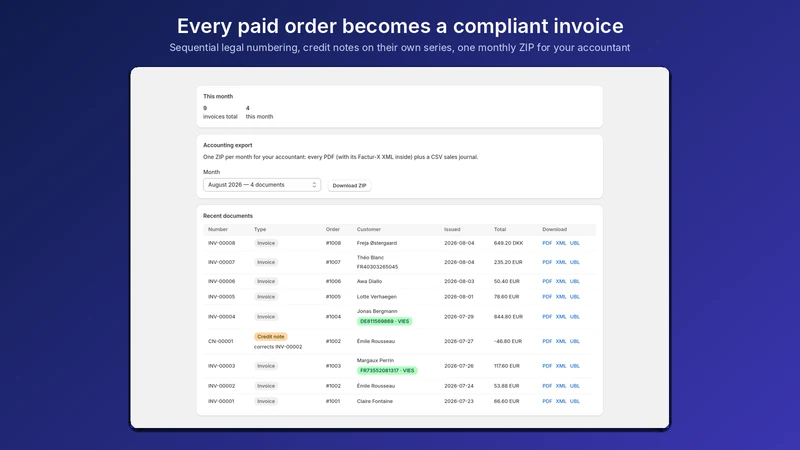Viewport: 800px width, 450px height.
Task: Click the orange Credit note badge
Action: pos(271,337)
